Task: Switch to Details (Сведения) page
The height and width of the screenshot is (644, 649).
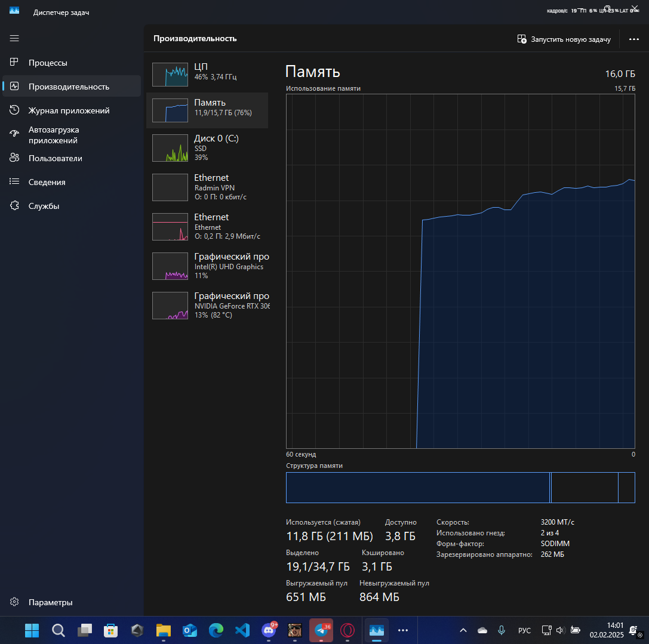Action: 47,182
